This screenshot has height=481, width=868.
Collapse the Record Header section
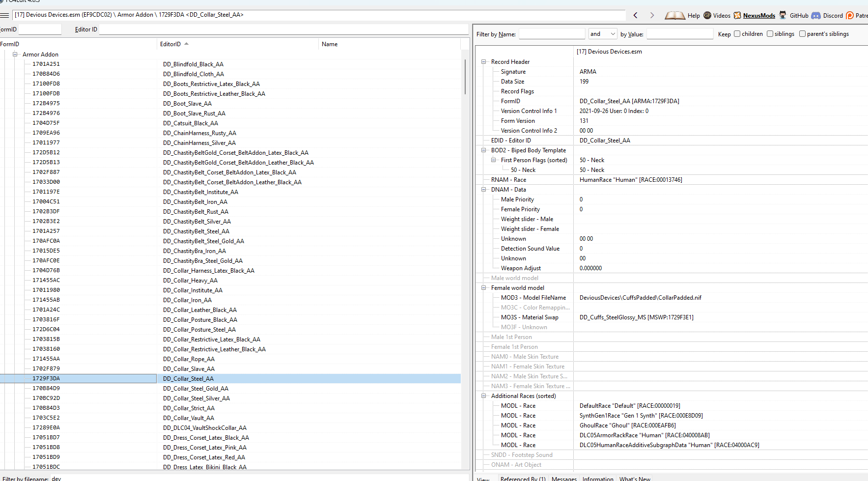pyautogui.click(x=483, y=62)
